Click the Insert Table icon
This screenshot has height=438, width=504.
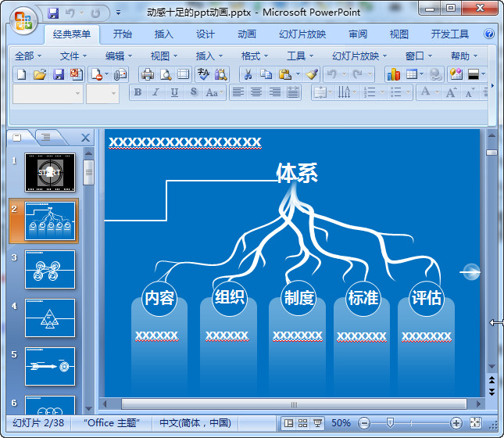[412, 74]
